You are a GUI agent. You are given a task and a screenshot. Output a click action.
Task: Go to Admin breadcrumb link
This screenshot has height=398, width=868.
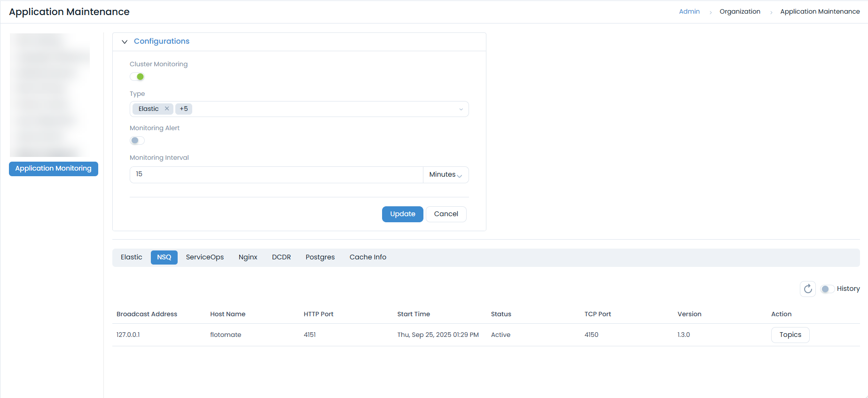689,12
